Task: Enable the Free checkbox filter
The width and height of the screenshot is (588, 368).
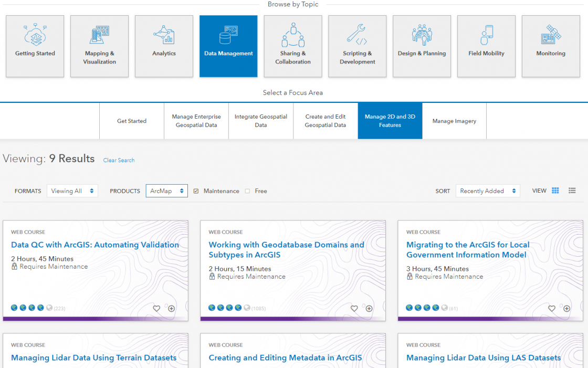Action: (x=247, y=191)
